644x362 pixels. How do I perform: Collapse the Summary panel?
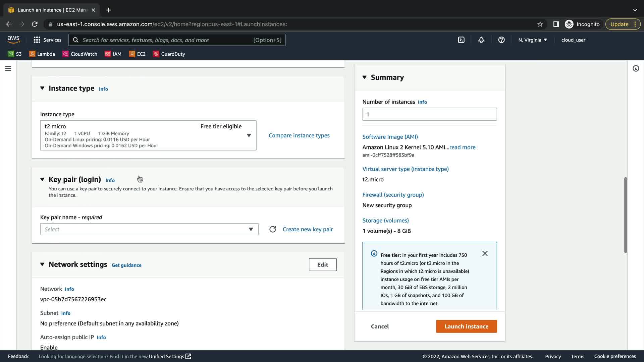pyautogui.click(x=365, y=77)
